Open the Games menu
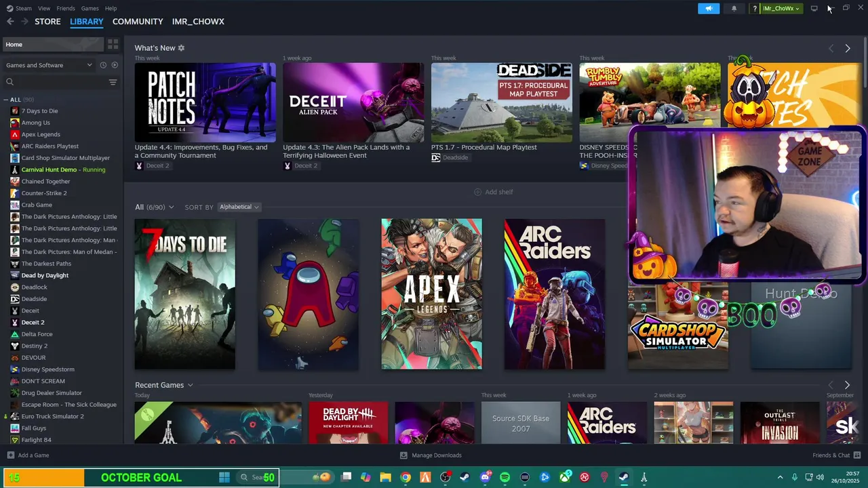Viewport: 868px width, 488px height. click(x=90, y=8)
